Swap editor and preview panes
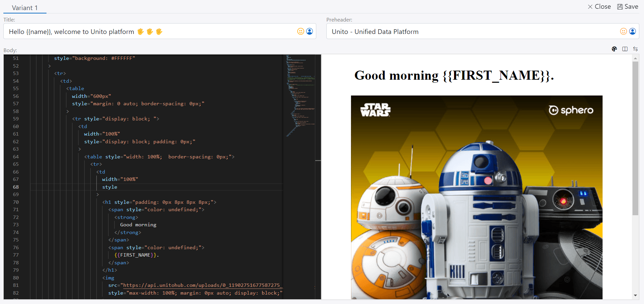The image size is (644, 304). pyautogui.click(x=635, y=49)
